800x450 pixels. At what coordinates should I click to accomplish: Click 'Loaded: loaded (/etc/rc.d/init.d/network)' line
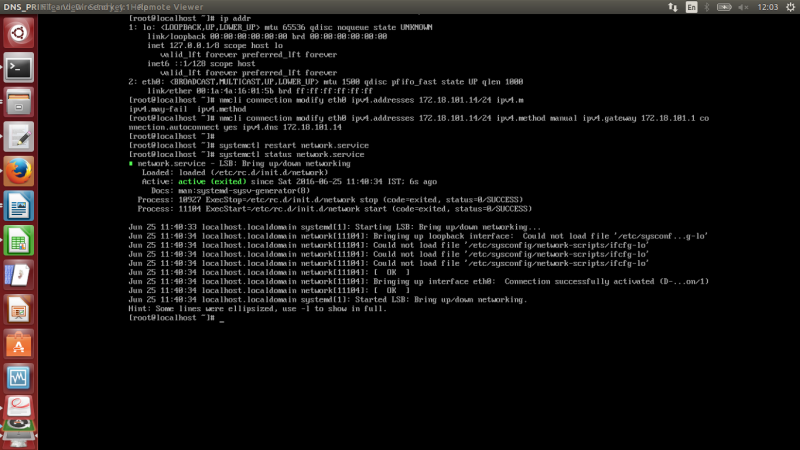coord(235,172)
